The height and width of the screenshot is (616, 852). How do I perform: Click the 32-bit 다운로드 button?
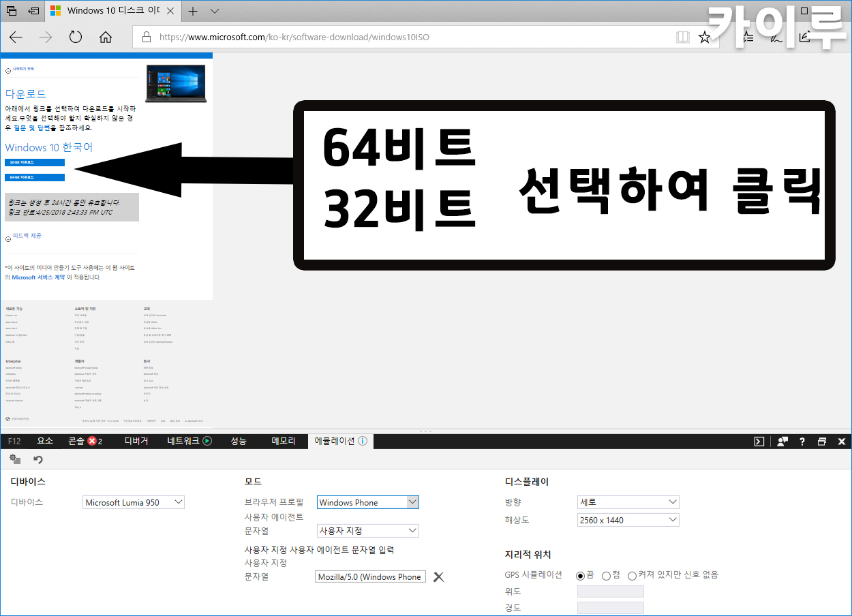tap(35, 162)
